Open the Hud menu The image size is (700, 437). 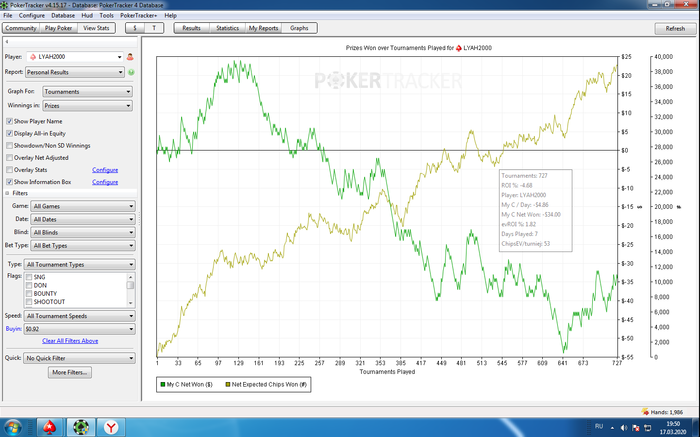tap(87, 15)
